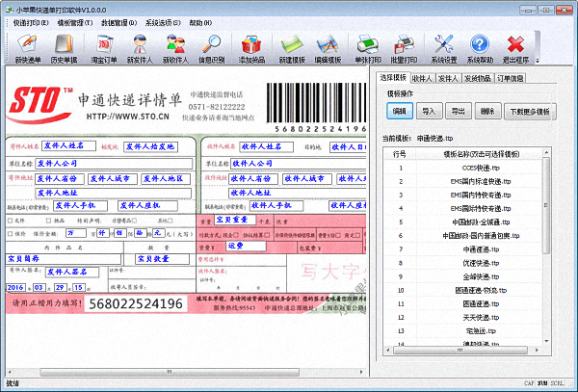Image resolution: width=578 pixels, height=392 pixels.
Task: Click the 编辑模板 (edit template) toolbar icon
Action: (x=328, y=45)
